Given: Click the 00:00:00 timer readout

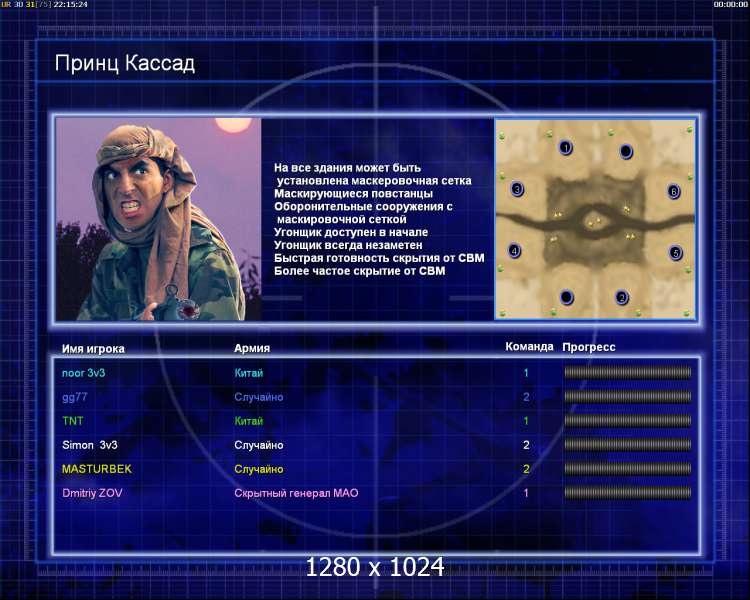Looking at the screenshot, I should pos(730,4).
